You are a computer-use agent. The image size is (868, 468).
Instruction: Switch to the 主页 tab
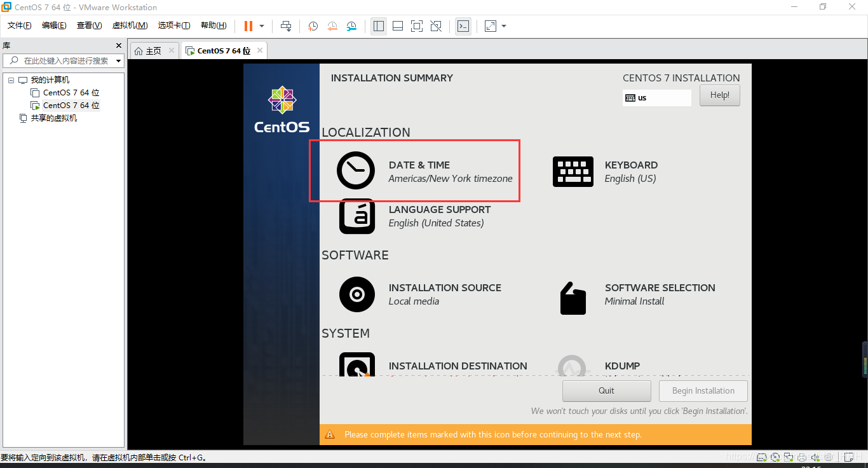pyautogui.click(x=153, y=51)
